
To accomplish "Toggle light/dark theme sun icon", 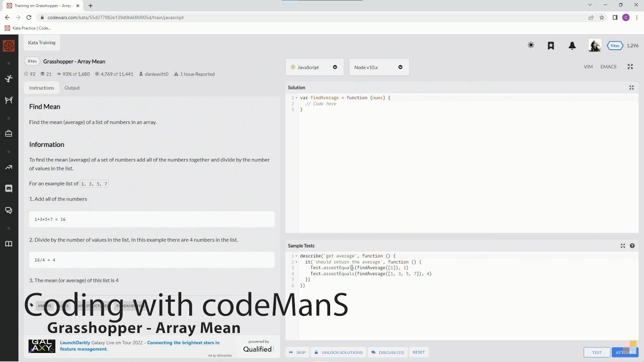I will [x=531, y=45].
